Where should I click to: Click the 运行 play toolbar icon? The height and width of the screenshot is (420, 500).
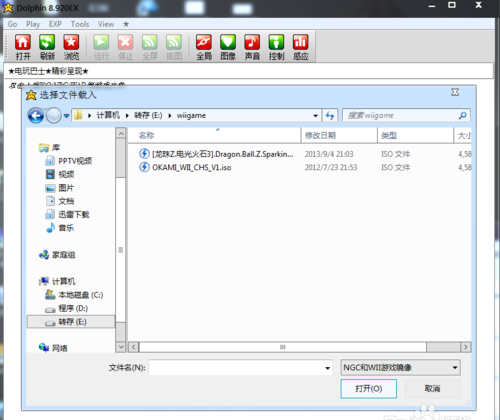click(101, 47)
